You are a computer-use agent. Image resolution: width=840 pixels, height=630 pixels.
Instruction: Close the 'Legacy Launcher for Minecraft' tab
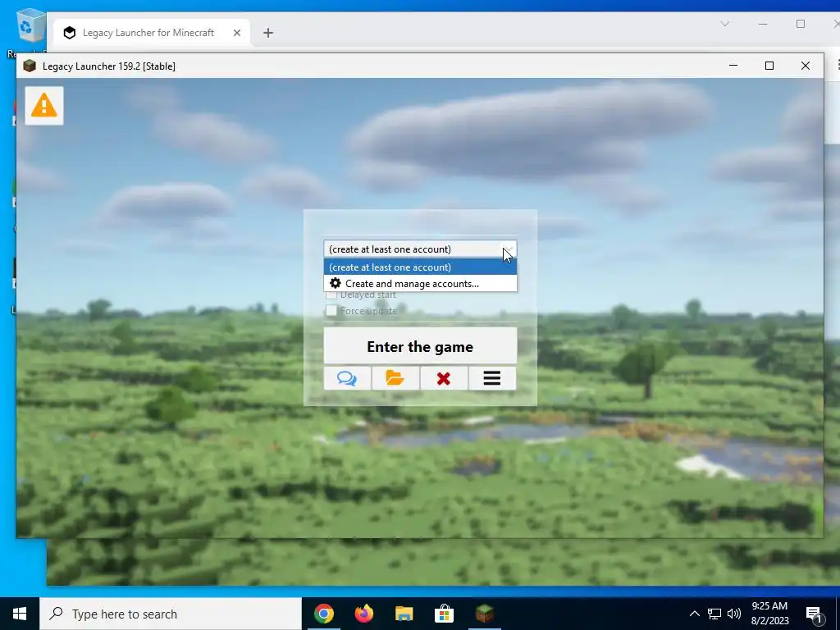point(237,33)
